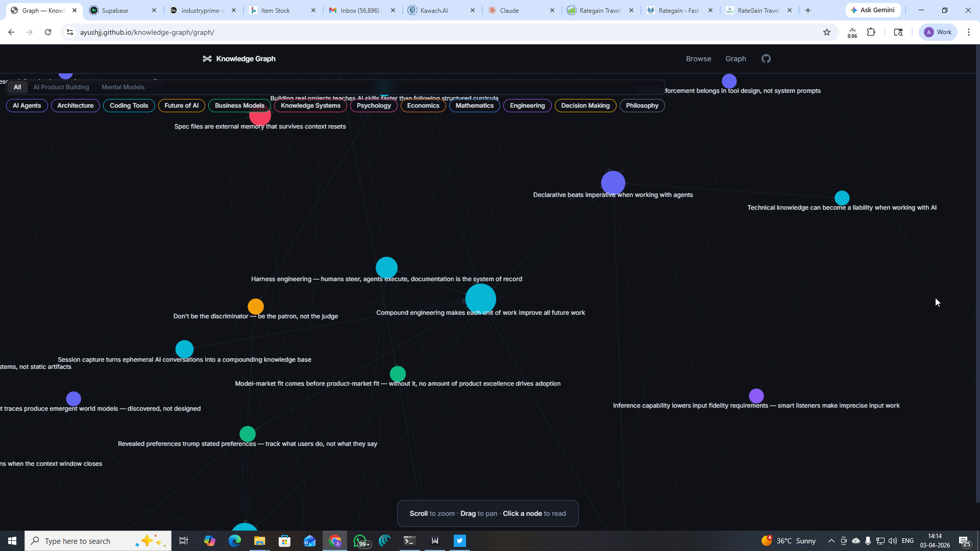980x551 pixels.
Task: Click the Compound engineering graph node
Action: [x=480, y=299]
